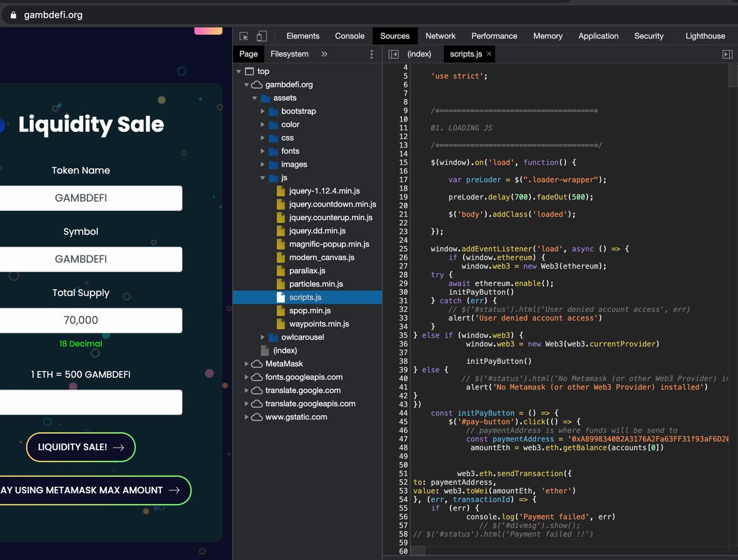This screenshot has width=738, height=560.
Task: Open magnific-popup.min.js file
Action: (x=329, y=244)
